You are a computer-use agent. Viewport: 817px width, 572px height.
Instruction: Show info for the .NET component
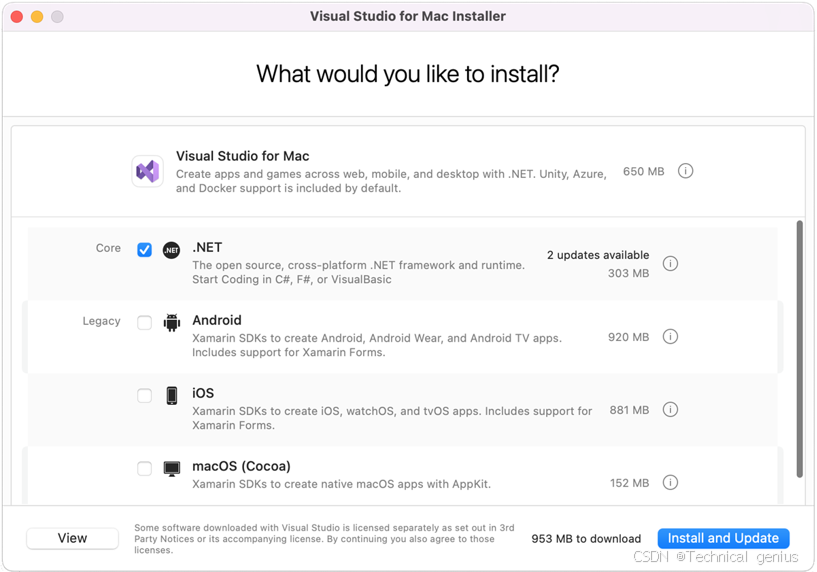click(670, 264)
